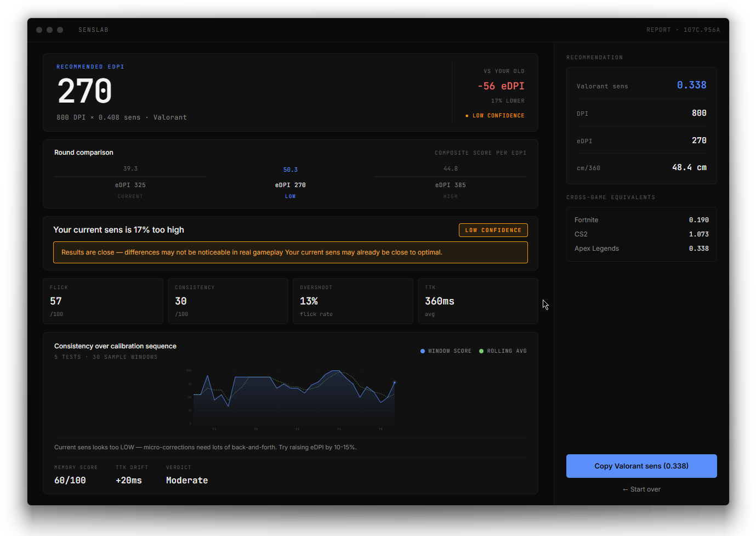
Task: Click the composite score 50.3
Action: (x=291, y=170)
